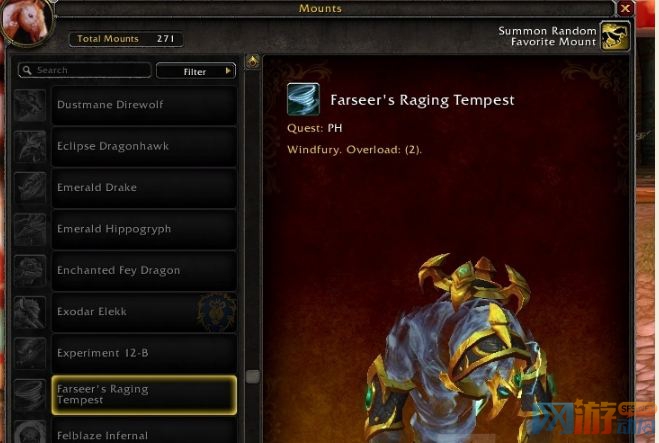Click the Experiment 12-B mount icon
659x443 pixels.
[x=29, y=353]
